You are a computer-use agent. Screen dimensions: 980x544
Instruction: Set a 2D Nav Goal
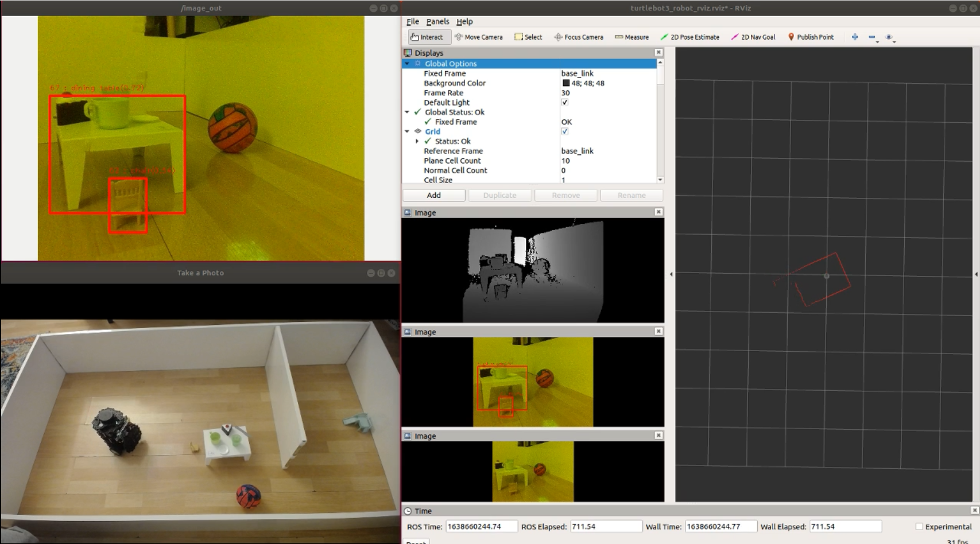[753, 37]
